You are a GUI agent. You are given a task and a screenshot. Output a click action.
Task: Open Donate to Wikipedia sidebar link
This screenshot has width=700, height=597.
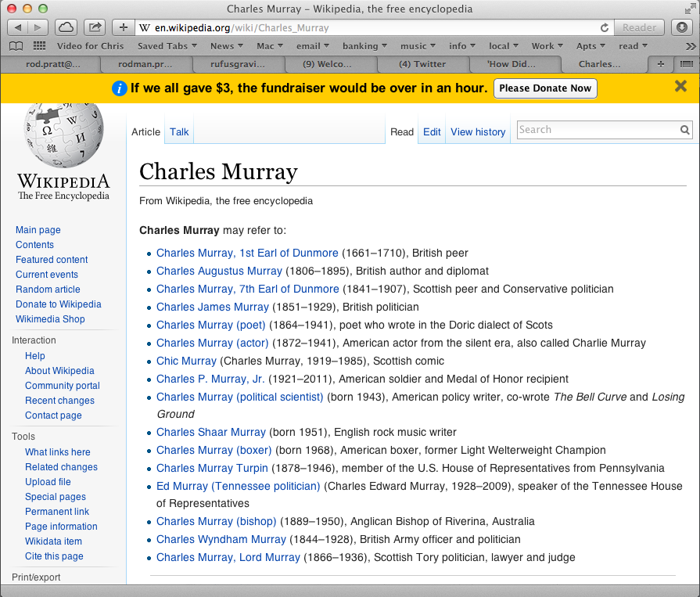59,304
